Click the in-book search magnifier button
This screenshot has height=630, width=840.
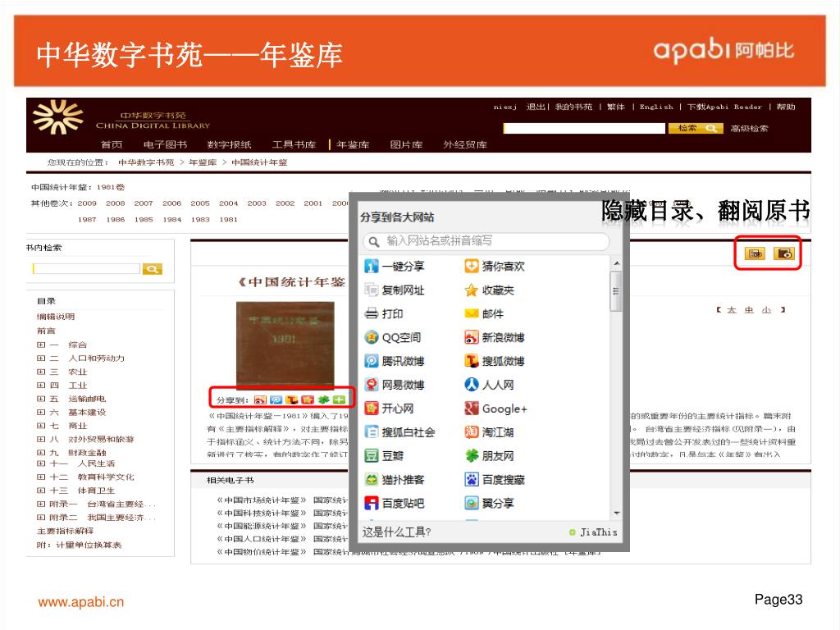point(152,269)
